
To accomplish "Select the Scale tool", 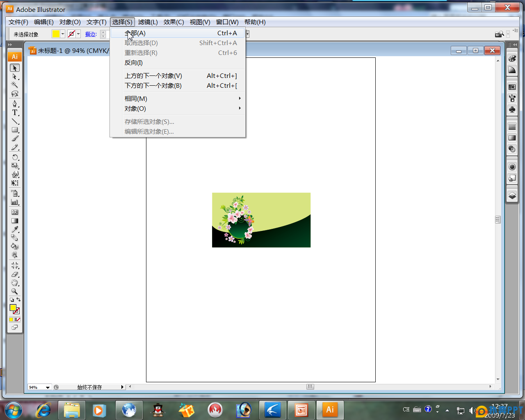I will 15,166.
